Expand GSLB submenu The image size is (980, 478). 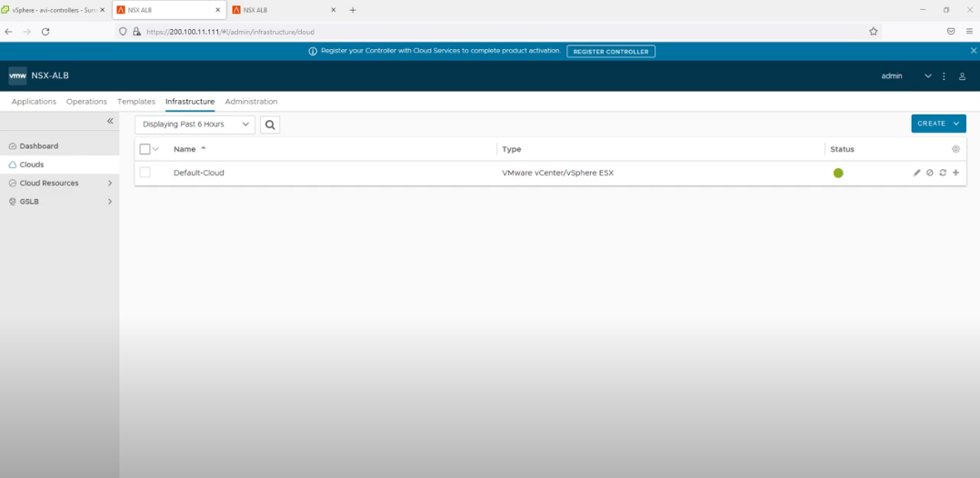(x=110, y=202)
